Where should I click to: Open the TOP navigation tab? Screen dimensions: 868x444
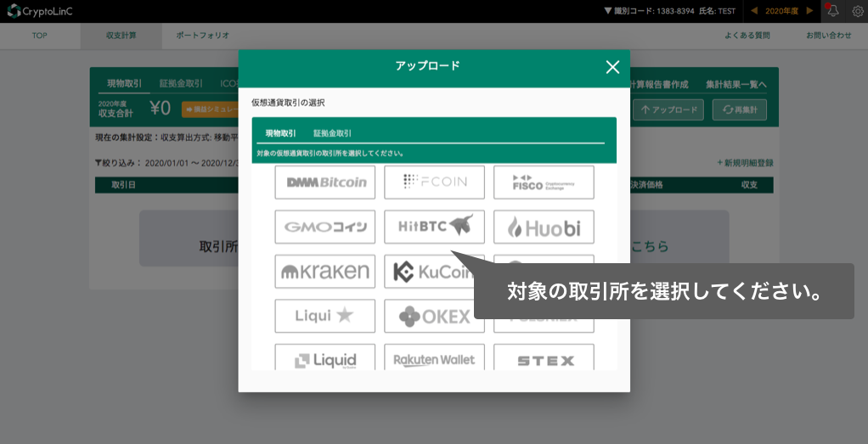coord(40,36)
